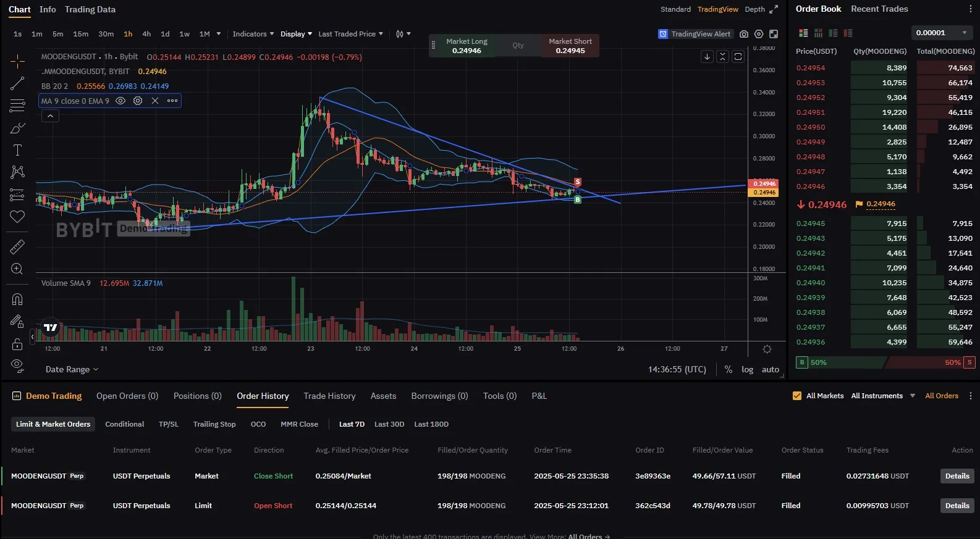Screen dimensions: 980x539
Task: Open more options for the MA 9 indicator
Action: pos(172,101)
